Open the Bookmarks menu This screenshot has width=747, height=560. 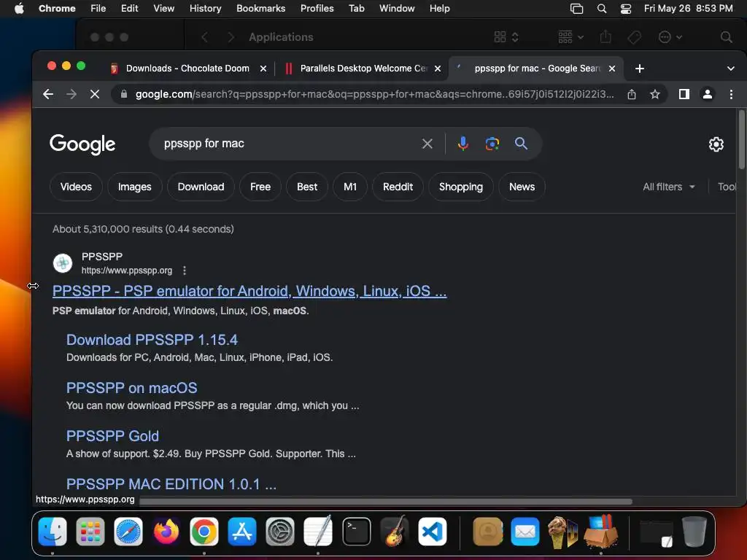point(260,9)
